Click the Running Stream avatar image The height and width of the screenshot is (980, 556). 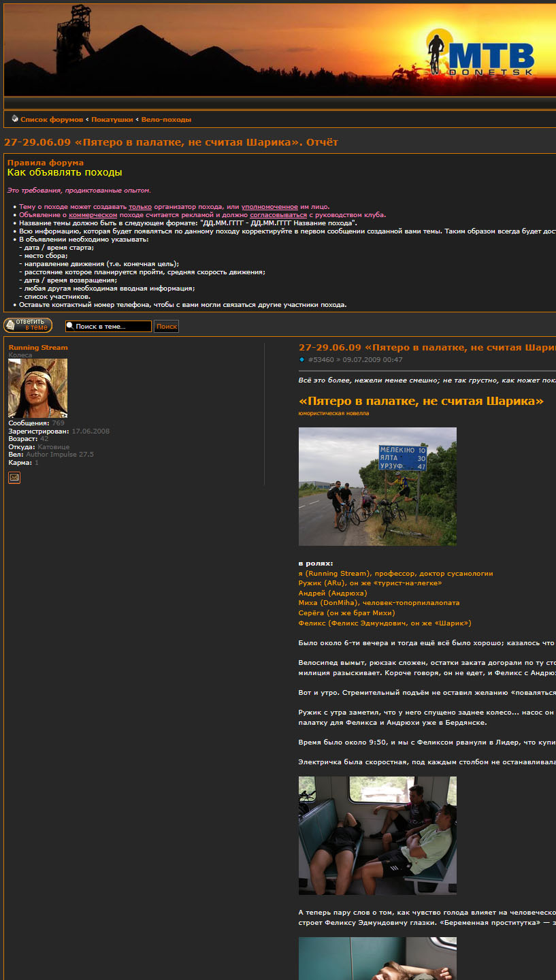click(37, 388)
